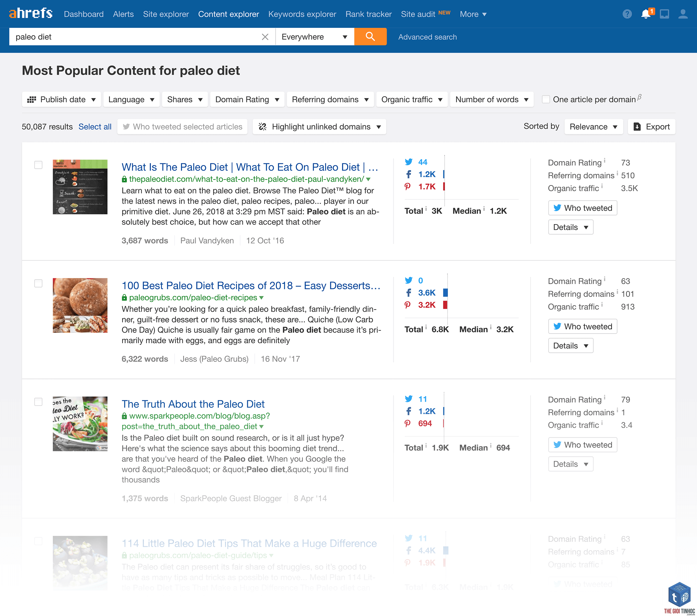Click info icon next to Total 3K
The height and width of the screenshot is (616, 697).
(x=426, y=208)
